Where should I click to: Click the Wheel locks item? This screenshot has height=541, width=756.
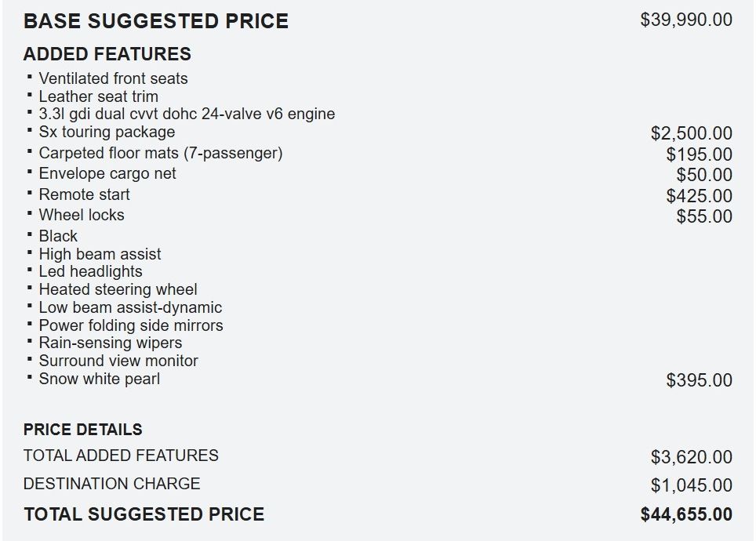coord(81,215)
